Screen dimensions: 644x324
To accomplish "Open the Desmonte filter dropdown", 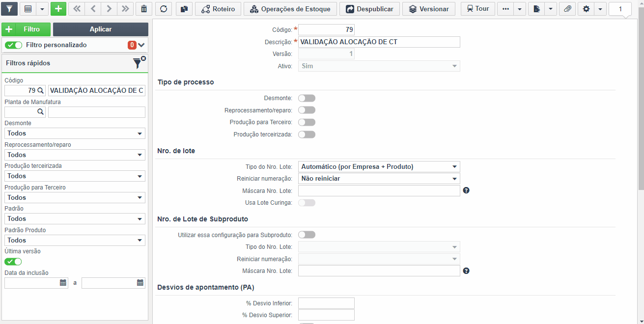I will (75, 134).
